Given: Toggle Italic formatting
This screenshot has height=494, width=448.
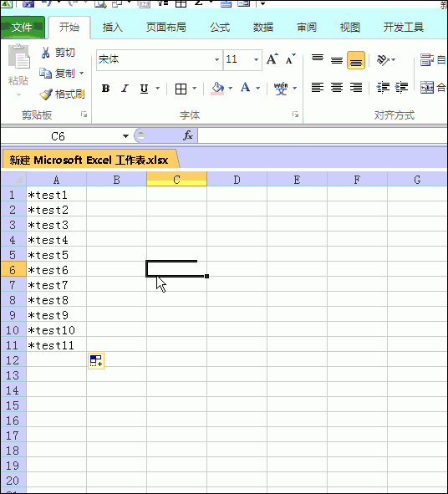Looking at the screenshot, I should coord(125,89).
